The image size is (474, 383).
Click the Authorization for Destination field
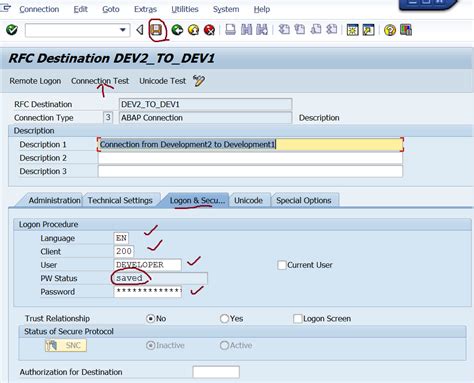(216, 372)
